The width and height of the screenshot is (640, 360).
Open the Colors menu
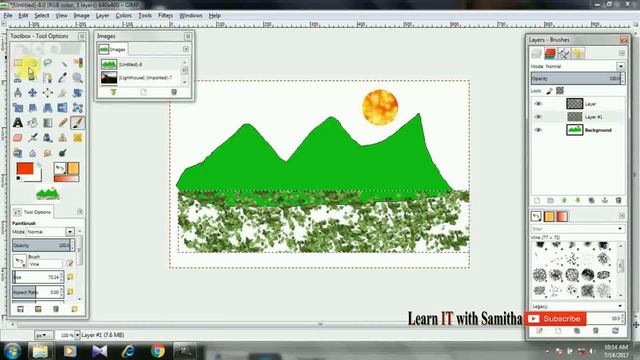pos(123,16)
